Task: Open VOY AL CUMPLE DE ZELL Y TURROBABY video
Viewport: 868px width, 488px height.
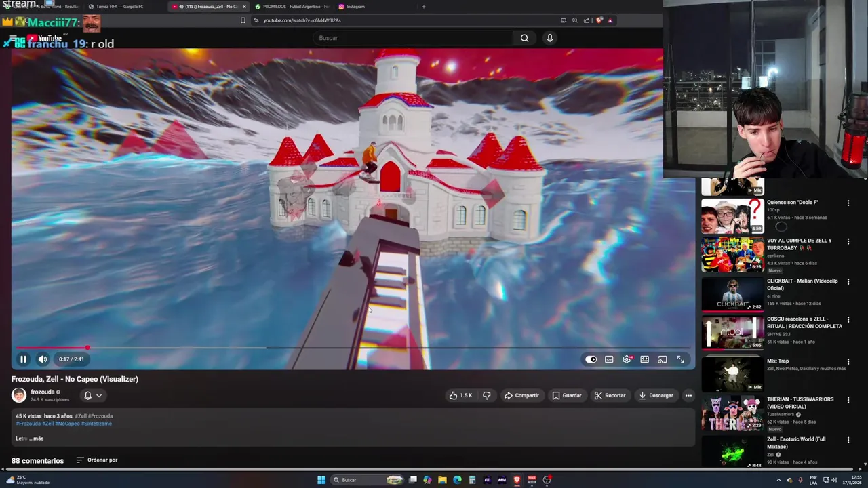Action: pos(732,254)
